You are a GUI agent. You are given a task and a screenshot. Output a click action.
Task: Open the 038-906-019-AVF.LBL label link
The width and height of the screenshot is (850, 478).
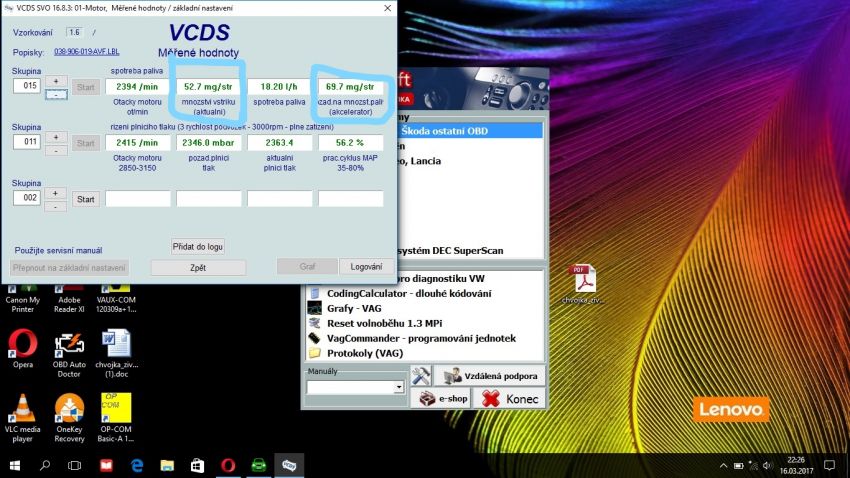pyautogui.click(x=87, y=51)
